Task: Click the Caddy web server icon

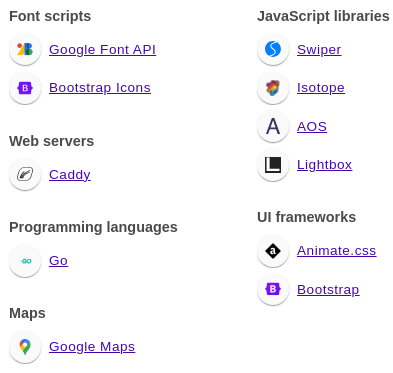Action: coord(25,174)
